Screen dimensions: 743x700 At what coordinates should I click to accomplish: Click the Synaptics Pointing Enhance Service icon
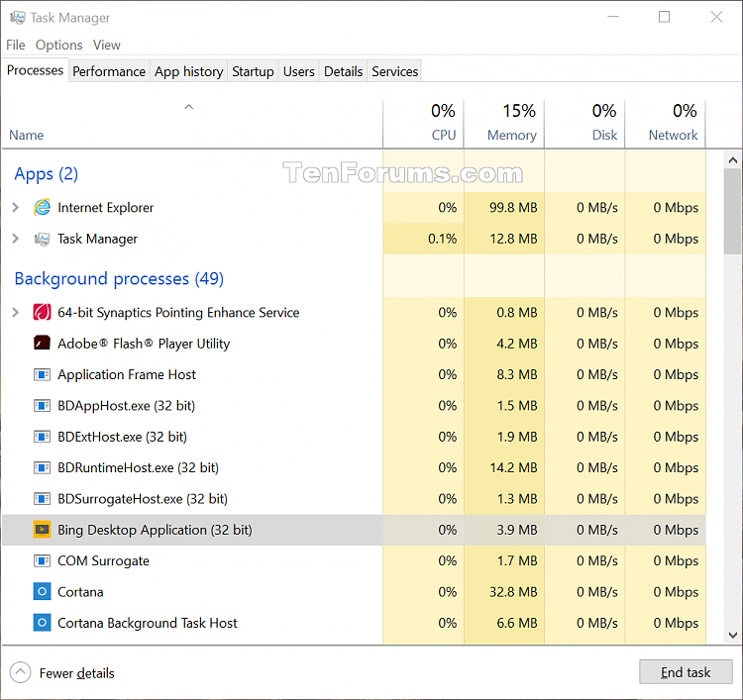pyautogui.click(x=43, y=313)
